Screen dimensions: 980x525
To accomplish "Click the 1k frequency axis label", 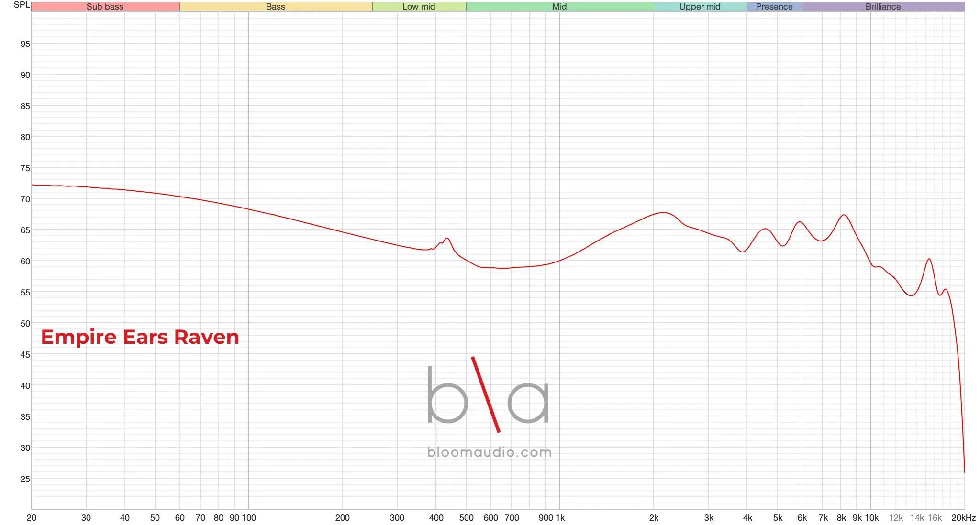I will click(x=560, y=518).
